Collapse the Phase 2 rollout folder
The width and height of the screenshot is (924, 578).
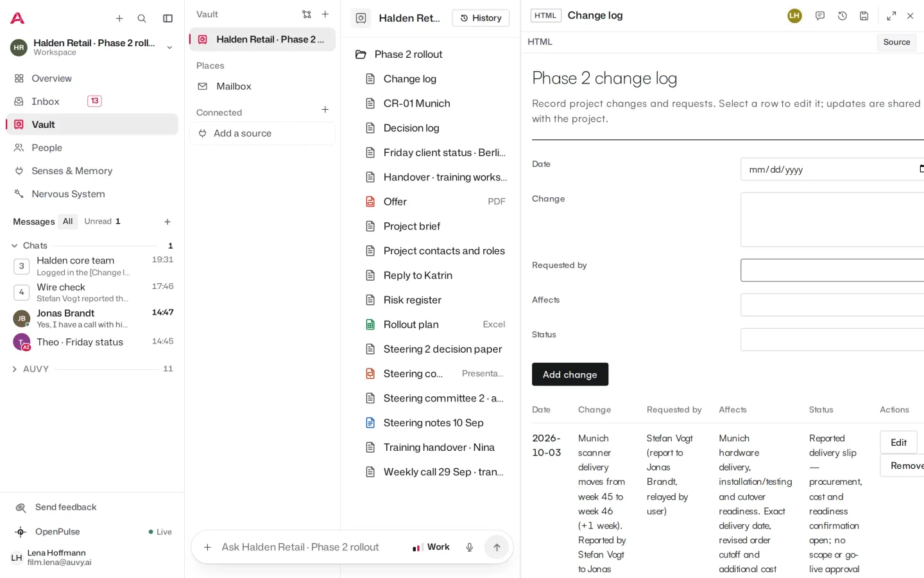[x=361, y=55]
